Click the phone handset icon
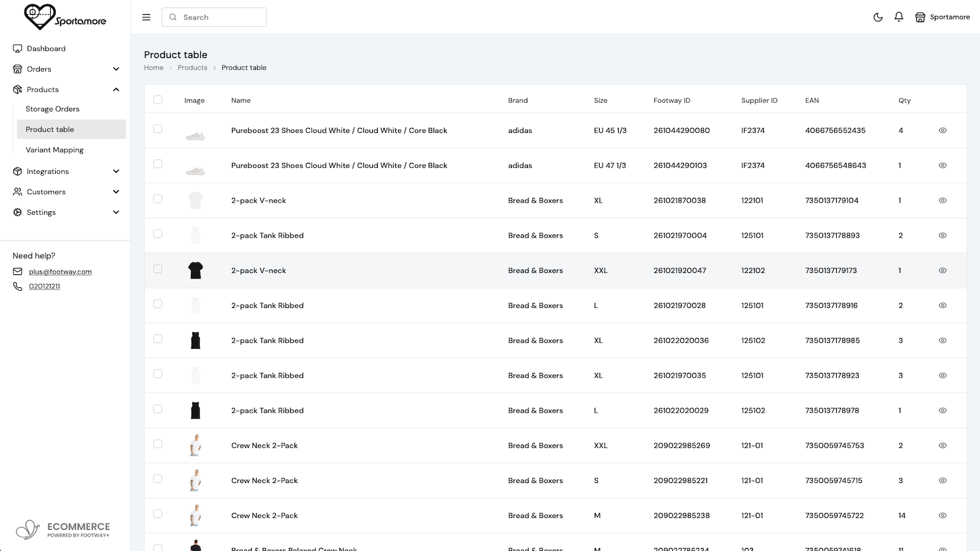 point(18,287)
